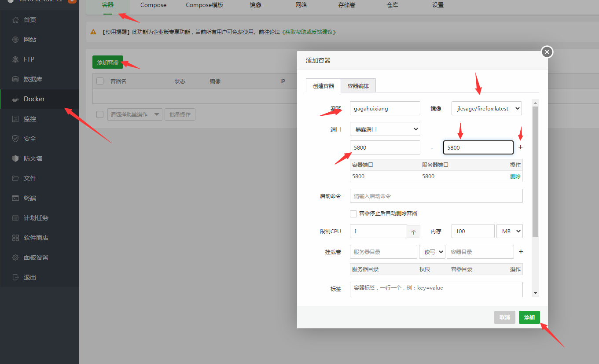
Task: Click the 启动命令 input field
Action: pos(436,196)
